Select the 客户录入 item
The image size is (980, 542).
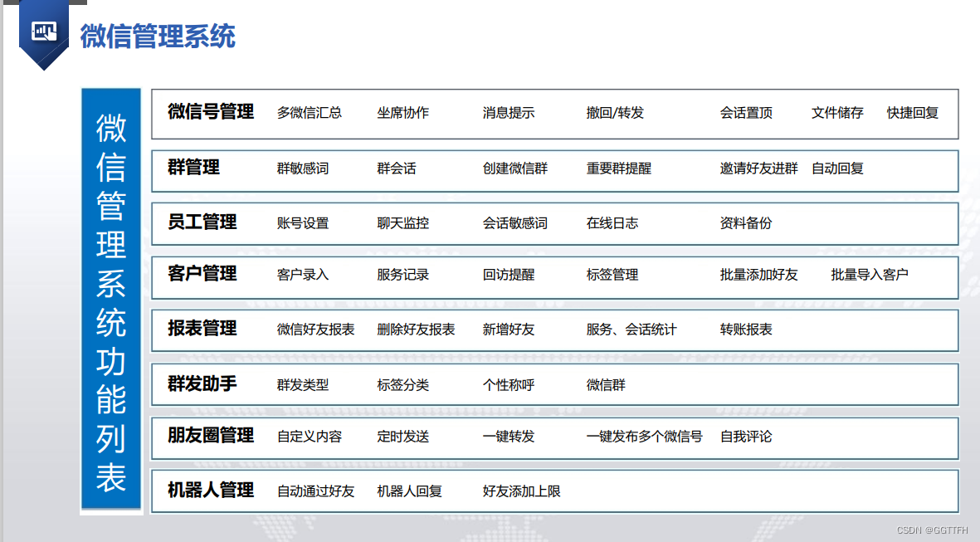(x=303, y=275)
